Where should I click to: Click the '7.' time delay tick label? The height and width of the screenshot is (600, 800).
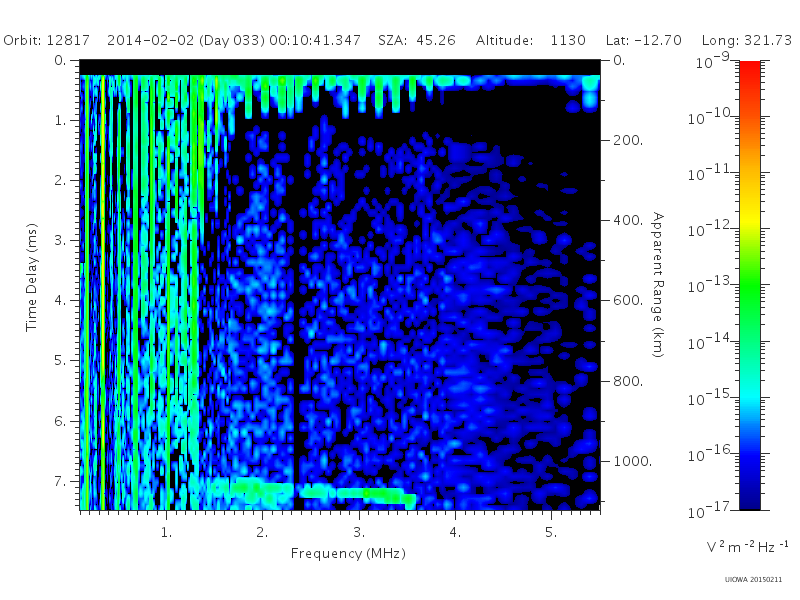pyautogui.click(x=60, y=481)
